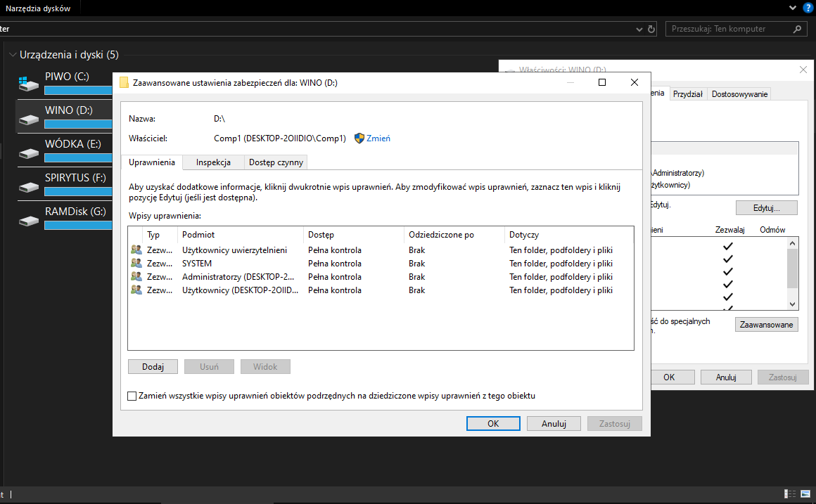This screenshot has width=816, height=504.
Task: Collapse the Urządzenia i dyski group
Action: pyautogui.click(x=12, y=55)
